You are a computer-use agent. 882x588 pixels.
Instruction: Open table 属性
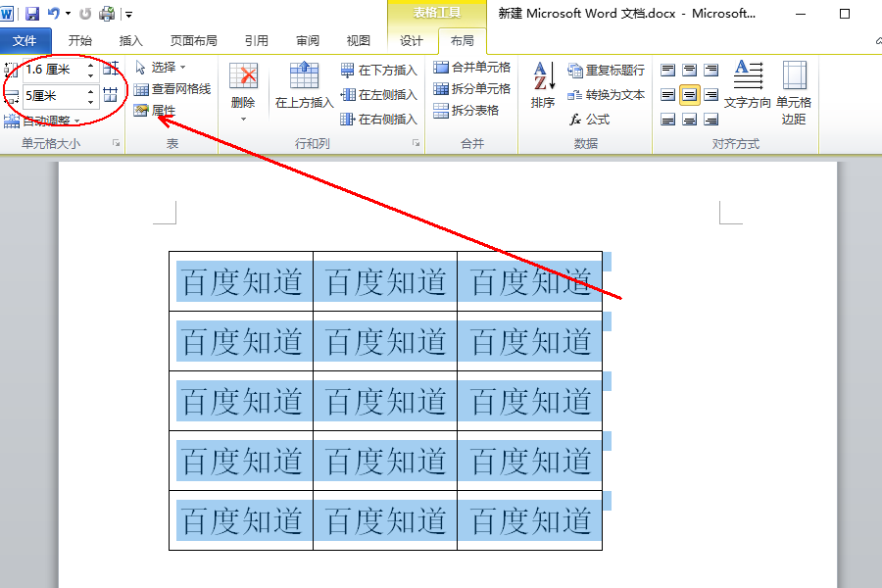155,111
